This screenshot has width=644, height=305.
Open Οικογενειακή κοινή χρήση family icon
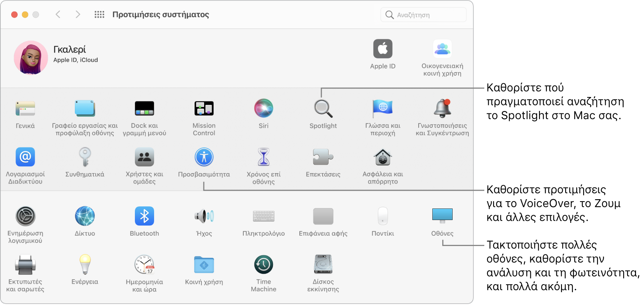coord(442,49)
